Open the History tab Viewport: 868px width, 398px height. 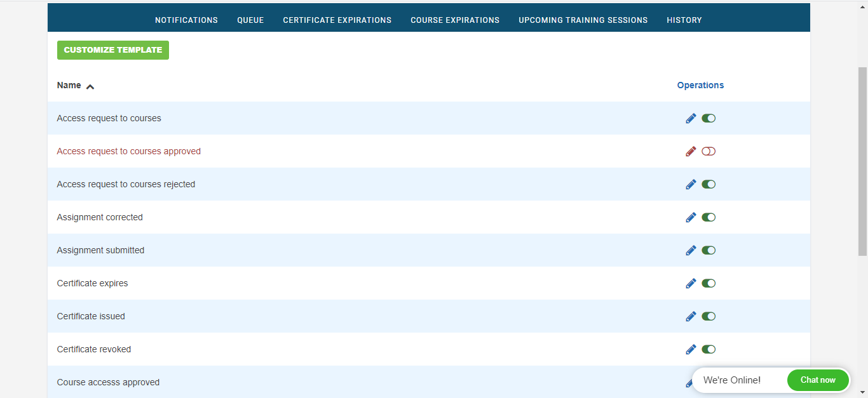coord(684,20)
